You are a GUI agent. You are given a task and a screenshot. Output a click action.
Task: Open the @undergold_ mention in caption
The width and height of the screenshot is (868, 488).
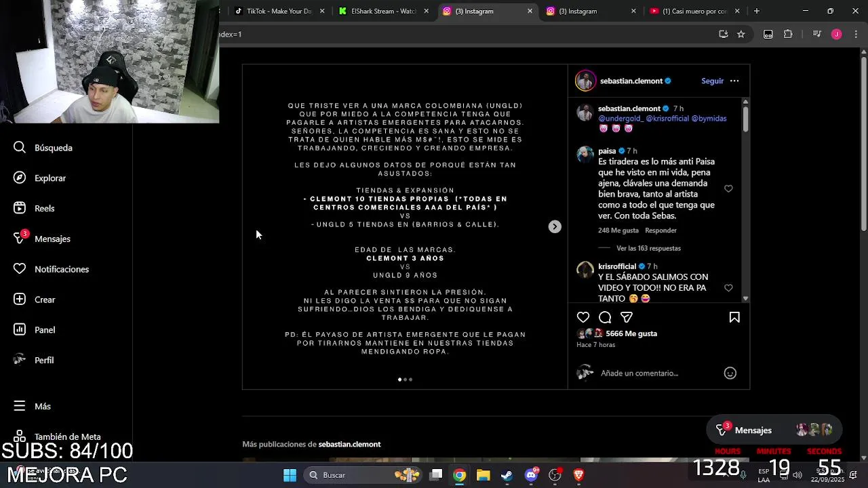[620, 119]
